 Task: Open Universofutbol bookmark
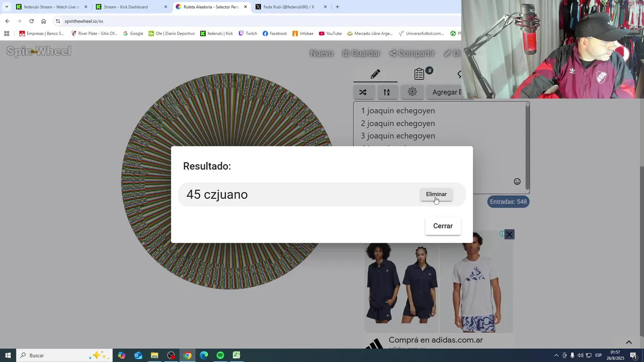pos(421,34)
